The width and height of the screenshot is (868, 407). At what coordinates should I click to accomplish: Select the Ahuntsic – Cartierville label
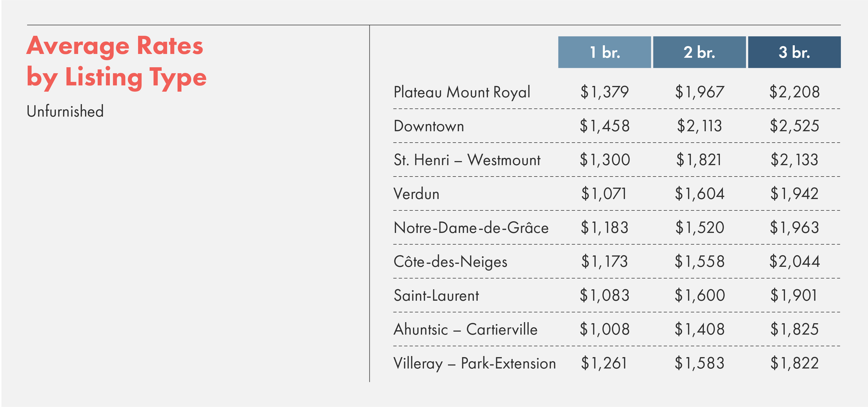pos(465,329)
